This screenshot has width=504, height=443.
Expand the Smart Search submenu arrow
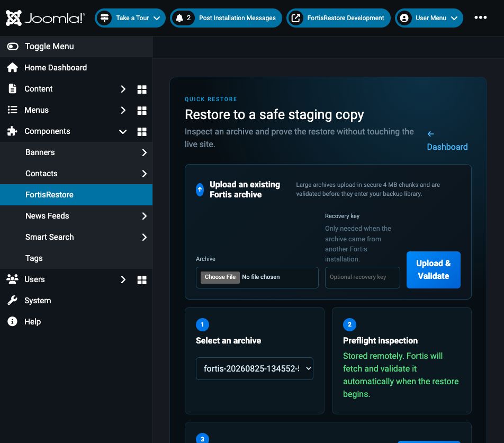click(x=144, y=237)
